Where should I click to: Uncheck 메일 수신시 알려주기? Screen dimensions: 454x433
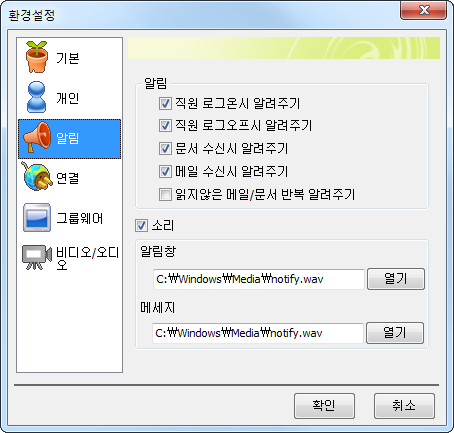(x=165, y=171)
